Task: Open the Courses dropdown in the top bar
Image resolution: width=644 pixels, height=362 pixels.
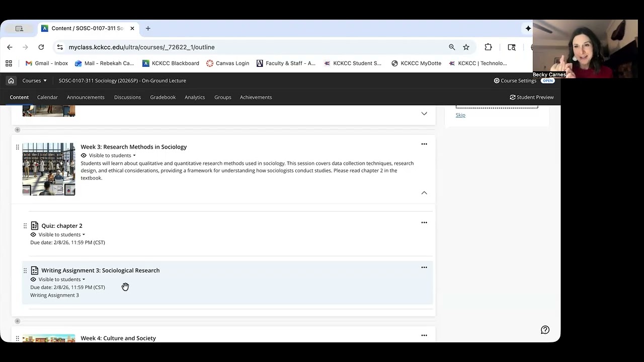Action: click(34, 80)
